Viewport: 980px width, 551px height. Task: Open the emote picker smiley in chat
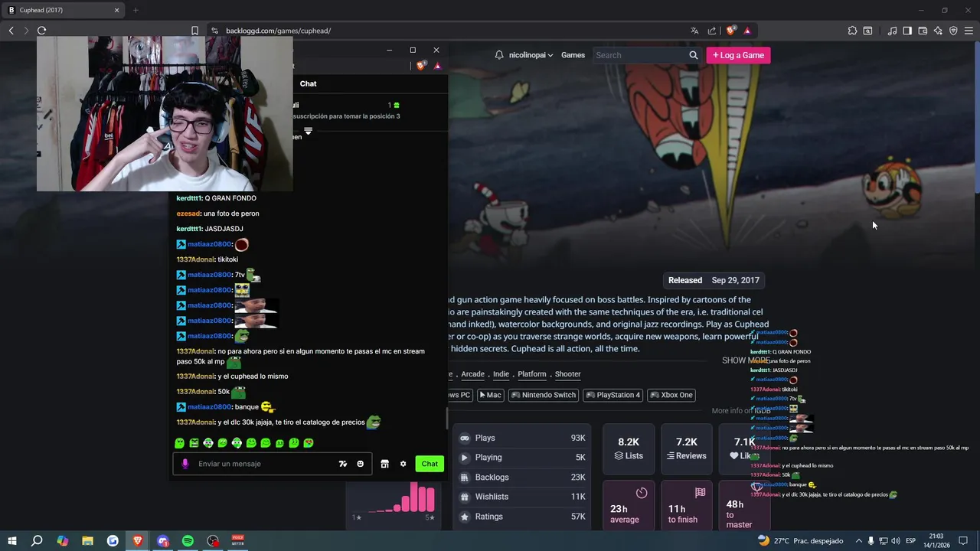pyautogui.click(x=360, y=464)
